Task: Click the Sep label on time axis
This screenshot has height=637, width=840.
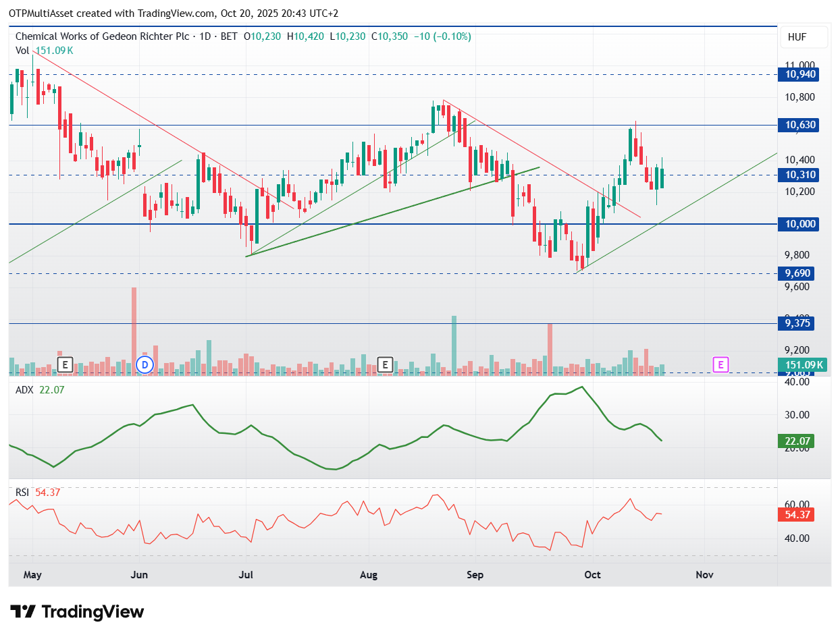Action: click(x=475, y=575)
